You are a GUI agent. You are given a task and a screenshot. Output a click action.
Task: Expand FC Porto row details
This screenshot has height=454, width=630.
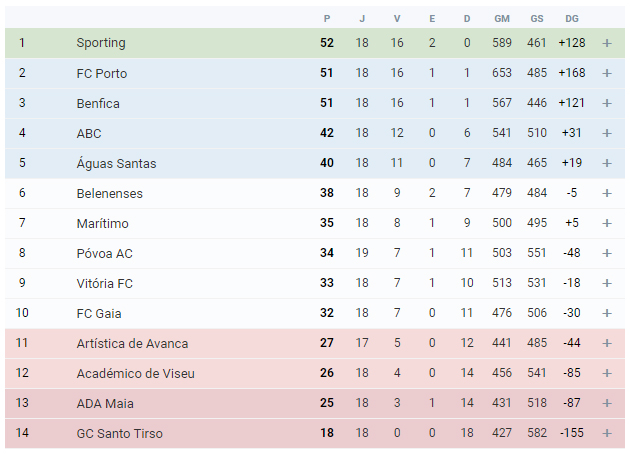(x=607, y=73)
